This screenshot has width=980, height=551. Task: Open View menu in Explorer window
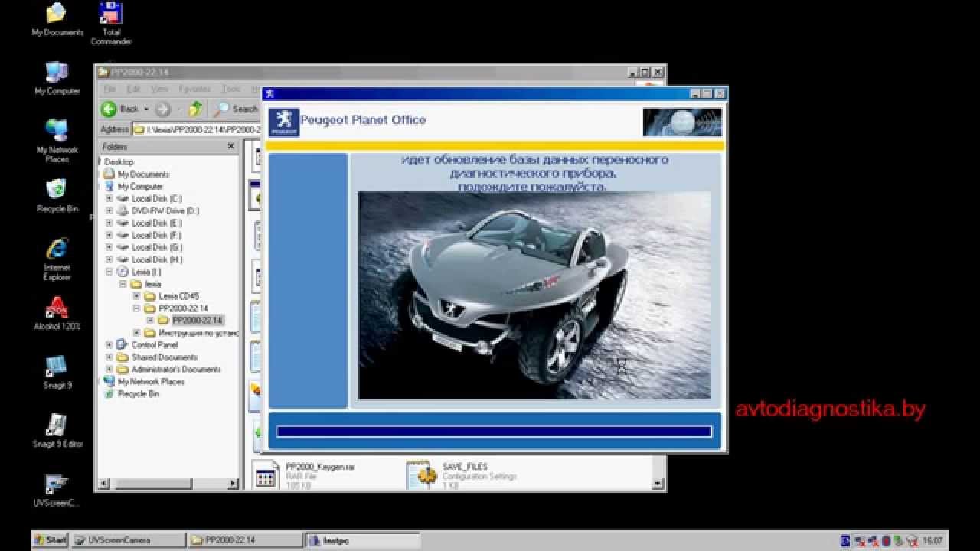[158, 89]
